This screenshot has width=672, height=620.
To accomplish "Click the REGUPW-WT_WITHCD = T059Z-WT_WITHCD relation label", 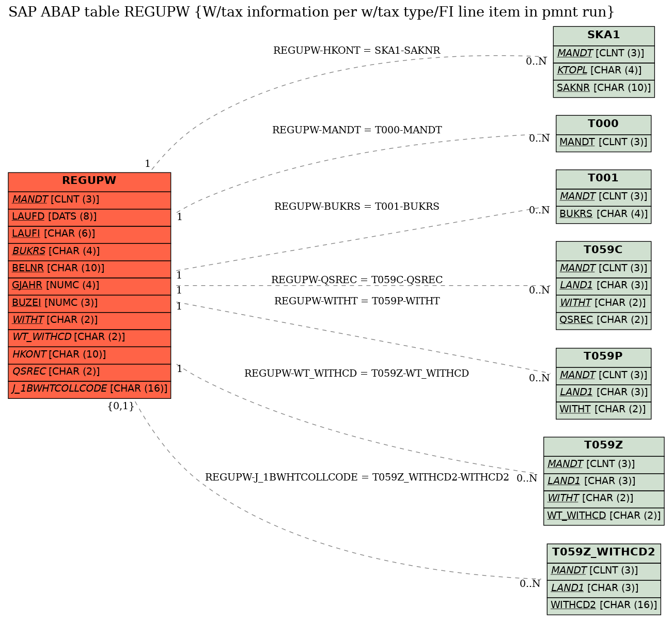I will click(x=357, y=374).
